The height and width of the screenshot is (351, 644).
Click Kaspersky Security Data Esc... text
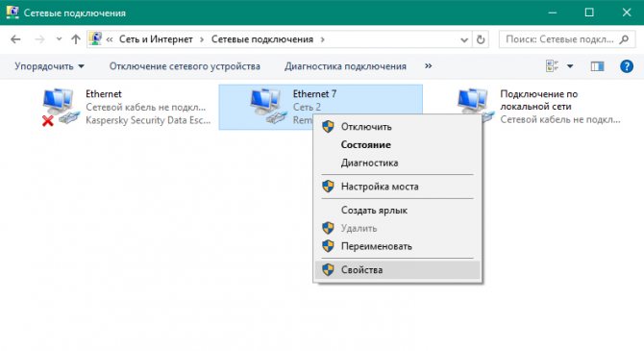(x=148, y=120)
